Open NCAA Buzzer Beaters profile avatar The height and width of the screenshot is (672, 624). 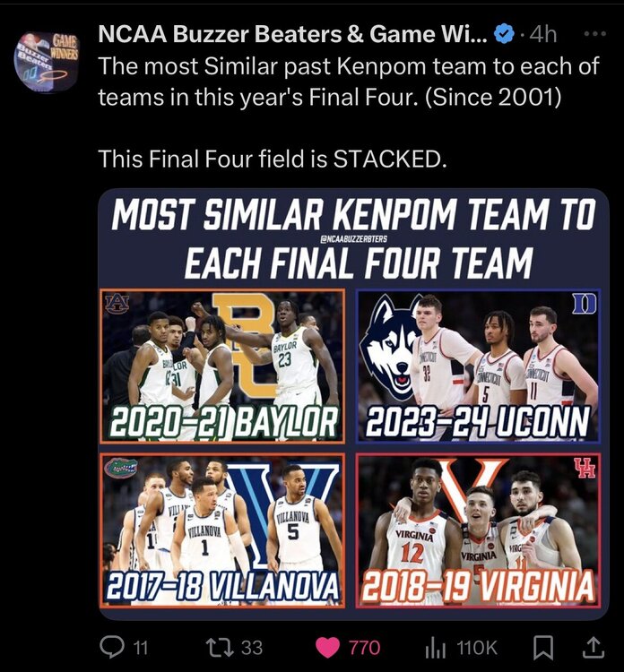coord(48,61)
